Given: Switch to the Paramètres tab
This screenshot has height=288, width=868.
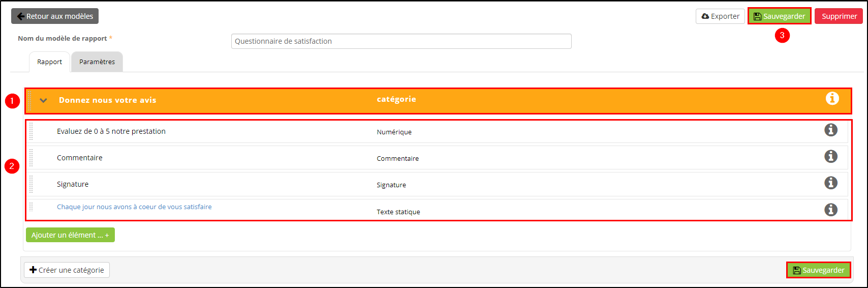Looking at the screenshot, I should coord(97,62).
